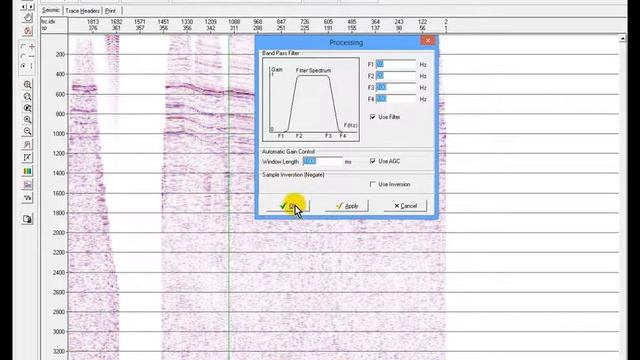Click the Band Pass Filter section label
The height and width of the screenshot is (360, 640).
pos(280,53)
